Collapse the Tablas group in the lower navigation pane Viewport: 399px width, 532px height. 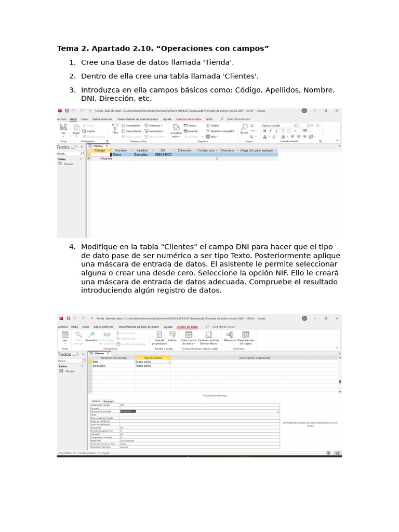[x=82, y=366]
